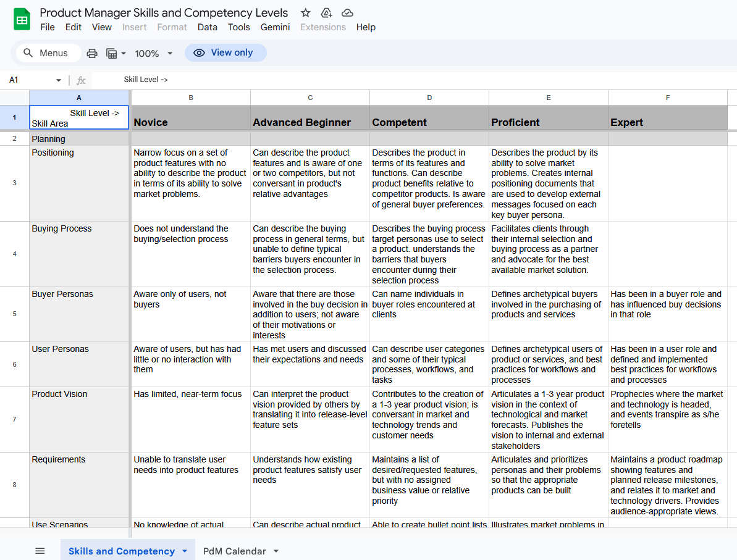Click cell 'Aware only of users, not buyers'

[191, 314]
